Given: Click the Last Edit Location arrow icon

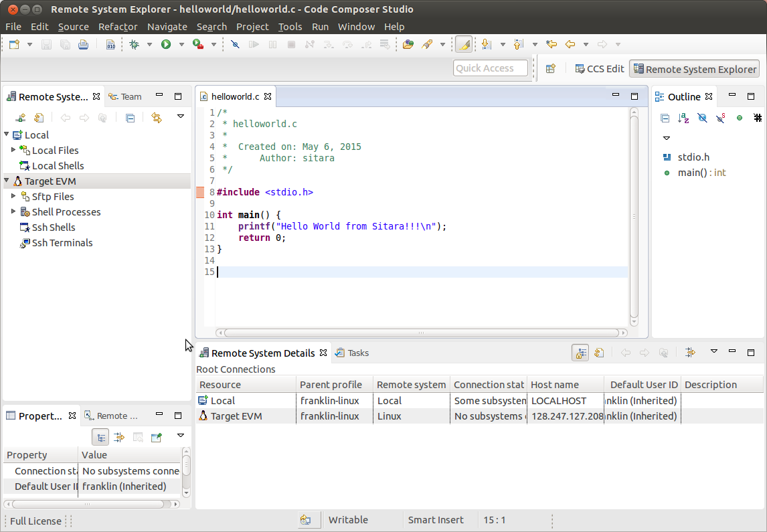Looking at the screenshot, I should click(551, 44).
